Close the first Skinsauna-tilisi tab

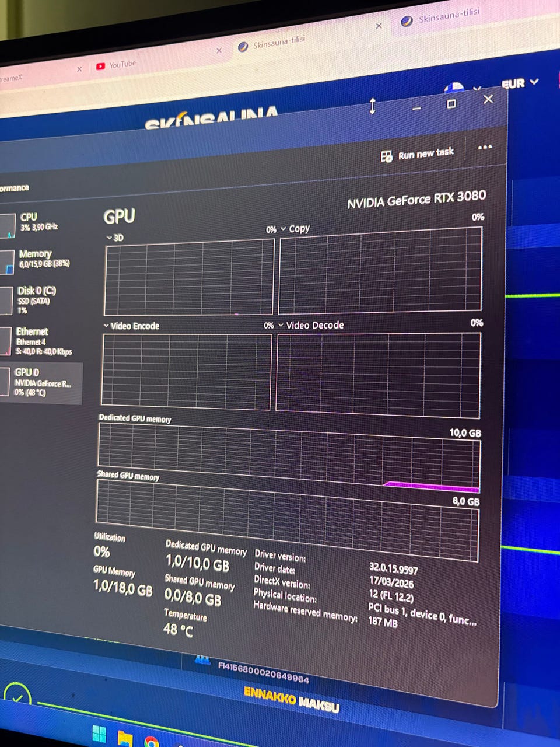point(379,26)
